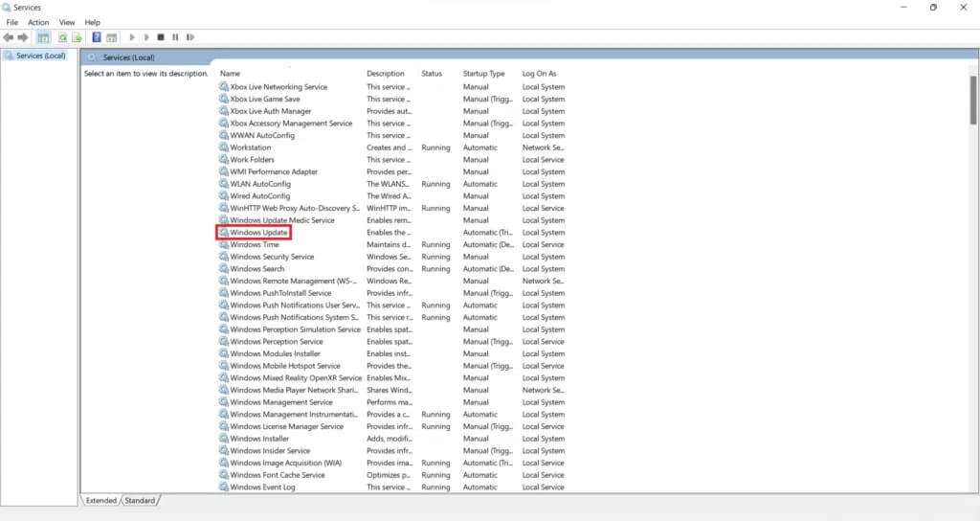Click the gear icon beside WLAN AutoConfig
This screenshot has height=521, width=980.
[224, 184]
